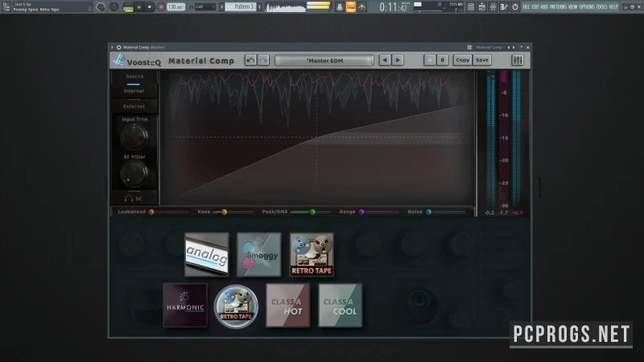Pause playback in the transport bar

tap(138, 7)
